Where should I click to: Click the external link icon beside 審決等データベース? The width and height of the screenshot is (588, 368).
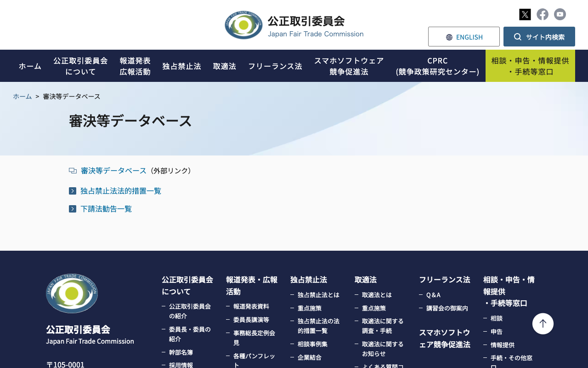point(73,171)
